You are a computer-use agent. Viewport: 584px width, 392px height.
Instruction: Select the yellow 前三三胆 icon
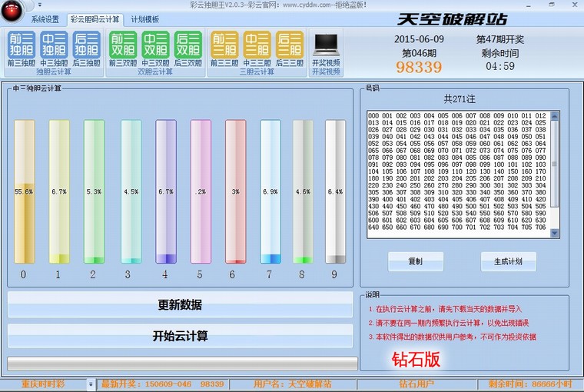point(224,45)
